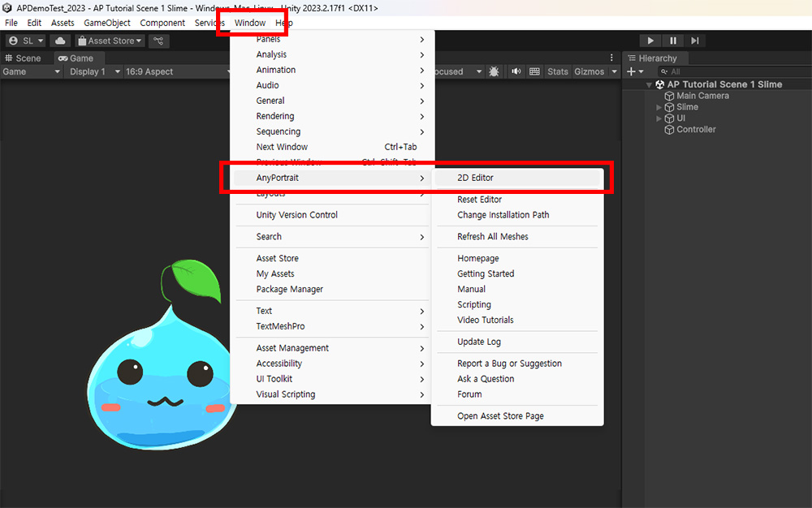The width and height of the screenshot is (812, 508).
Task: Open the General submenu
Action: (332, 101)
